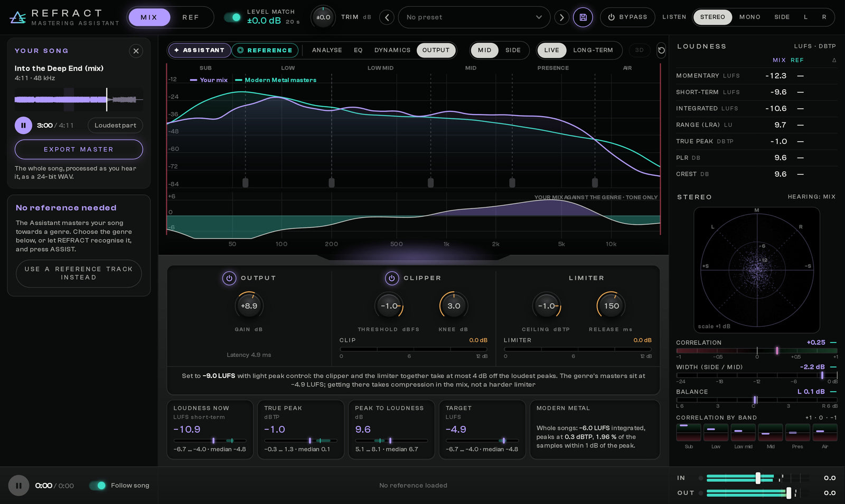Open the No preset dropdown

[x=474, y=17]
